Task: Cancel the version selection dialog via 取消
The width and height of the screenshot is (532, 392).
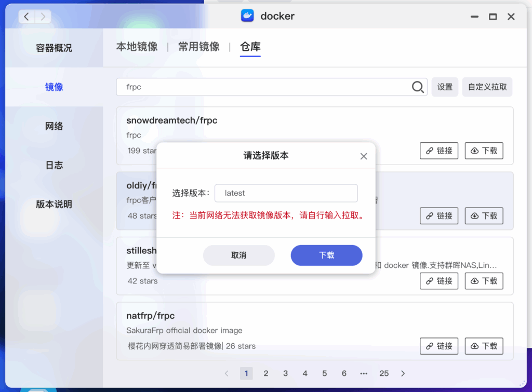Action: pos(239,255)
